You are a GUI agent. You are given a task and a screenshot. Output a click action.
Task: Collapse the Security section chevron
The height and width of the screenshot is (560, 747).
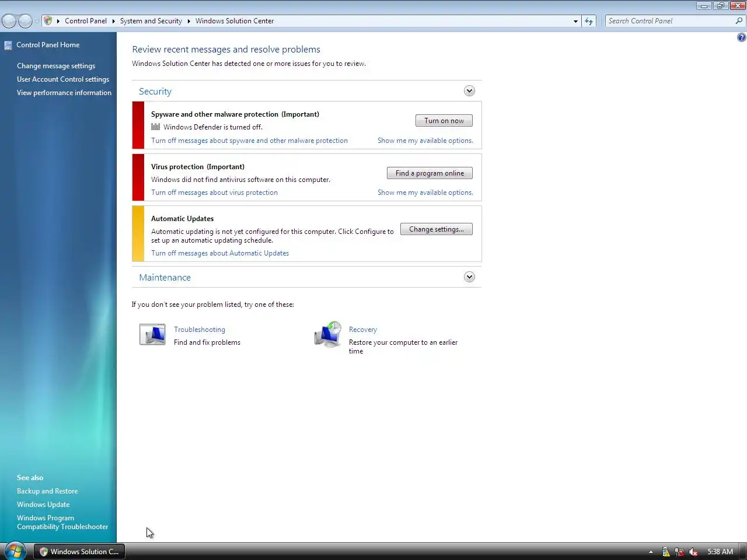[x=469, y=91]
